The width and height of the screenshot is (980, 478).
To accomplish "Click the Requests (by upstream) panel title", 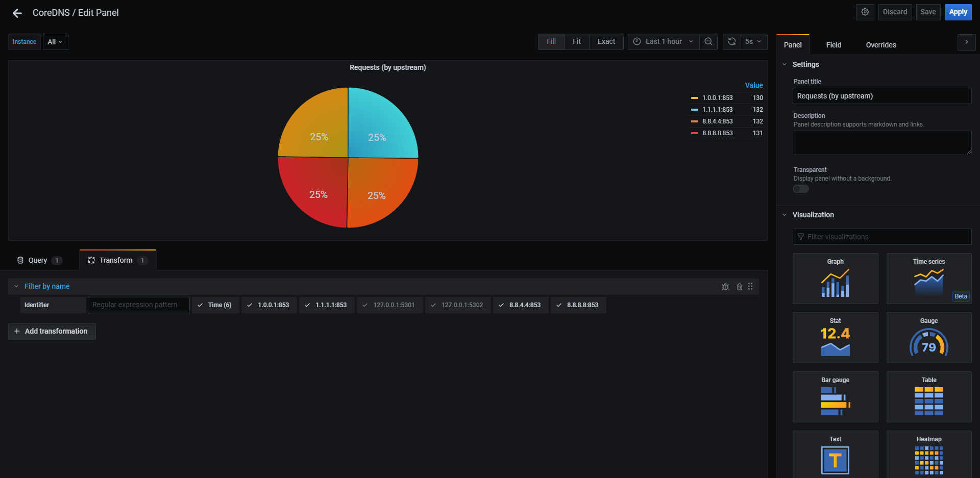I will 388,67.
